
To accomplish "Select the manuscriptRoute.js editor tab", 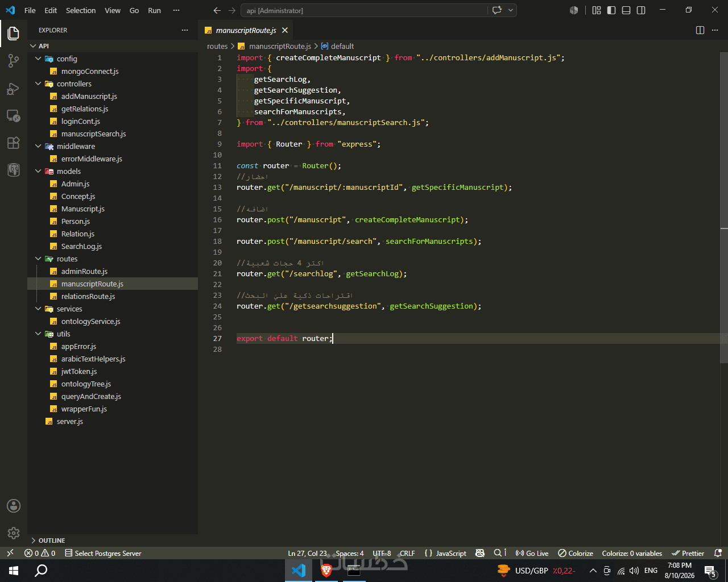I will 246,30.
